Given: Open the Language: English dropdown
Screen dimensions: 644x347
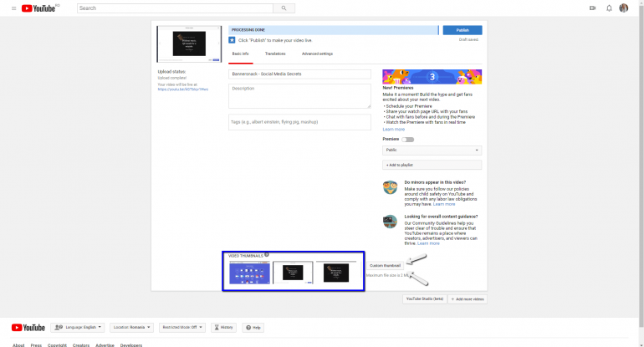Looking at the screenshot, I should click(78, 327).
